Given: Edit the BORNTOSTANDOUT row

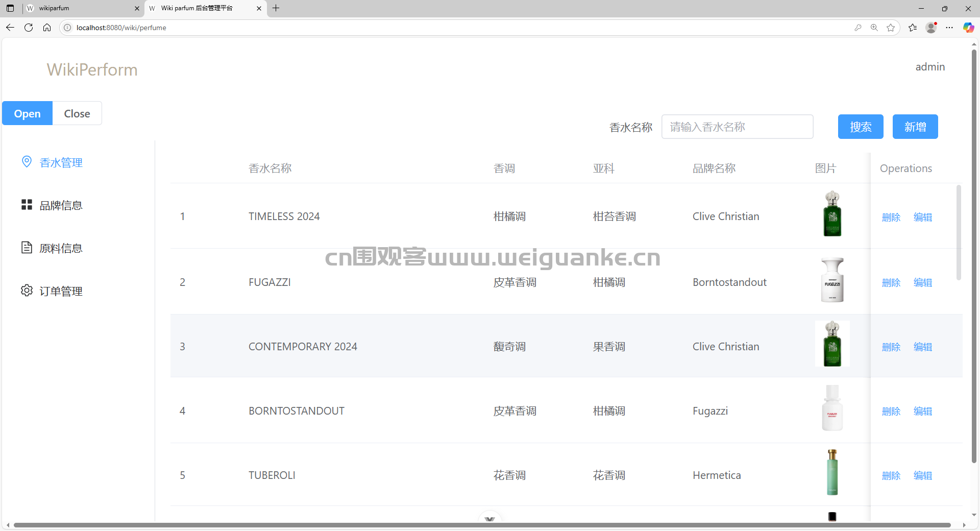Looking at the screenshot, I should [923, 411].
